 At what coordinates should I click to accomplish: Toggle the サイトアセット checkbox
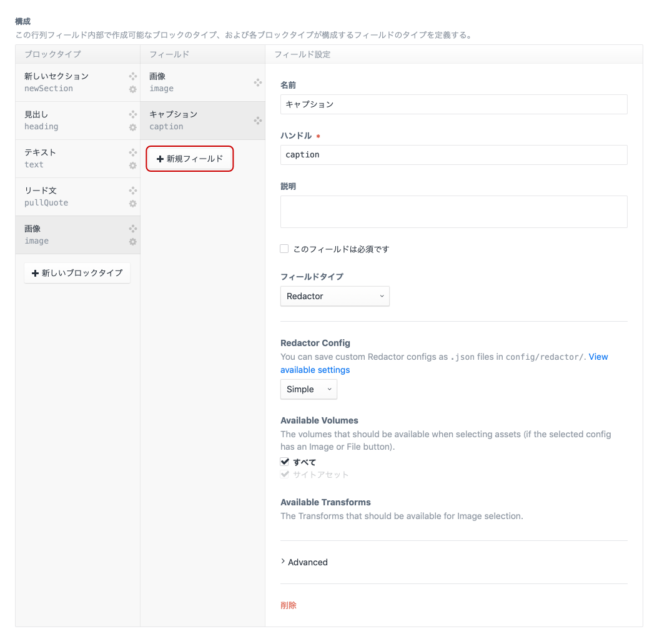pos(285,475)
